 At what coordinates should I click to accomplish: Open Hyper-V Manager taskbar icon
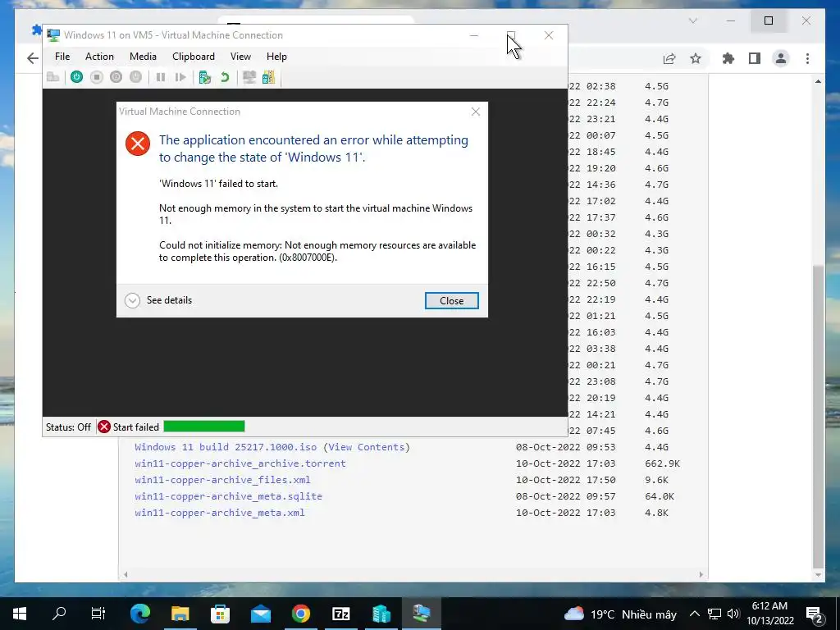point(381,614)
